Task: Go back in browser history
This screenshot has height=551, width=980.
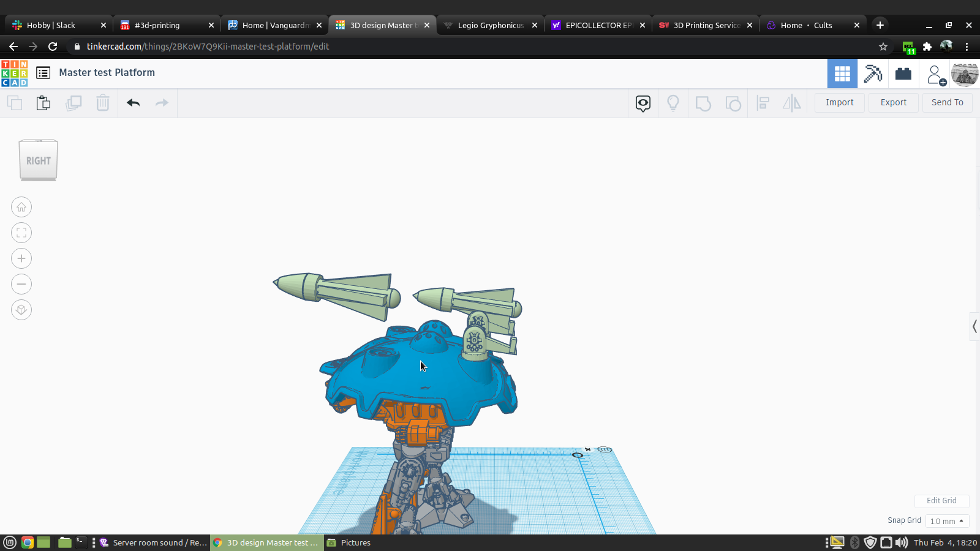Action: point(13,47)
